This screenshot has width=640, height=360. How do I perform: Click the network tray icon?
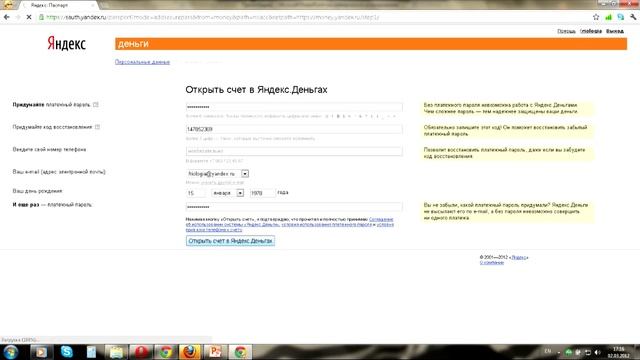pyautogui.click(x=588, y=352)
